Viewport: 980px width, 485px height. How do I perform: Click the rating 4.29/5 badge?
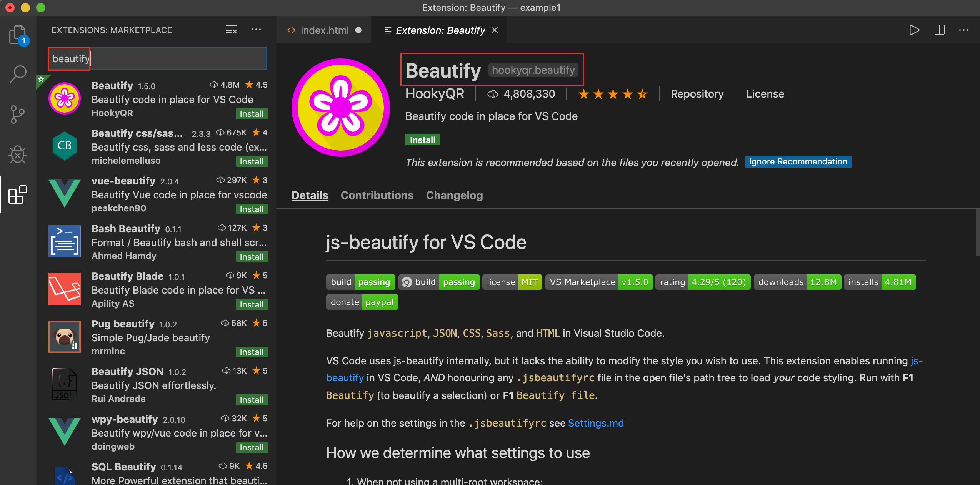(x=703, y=282)
